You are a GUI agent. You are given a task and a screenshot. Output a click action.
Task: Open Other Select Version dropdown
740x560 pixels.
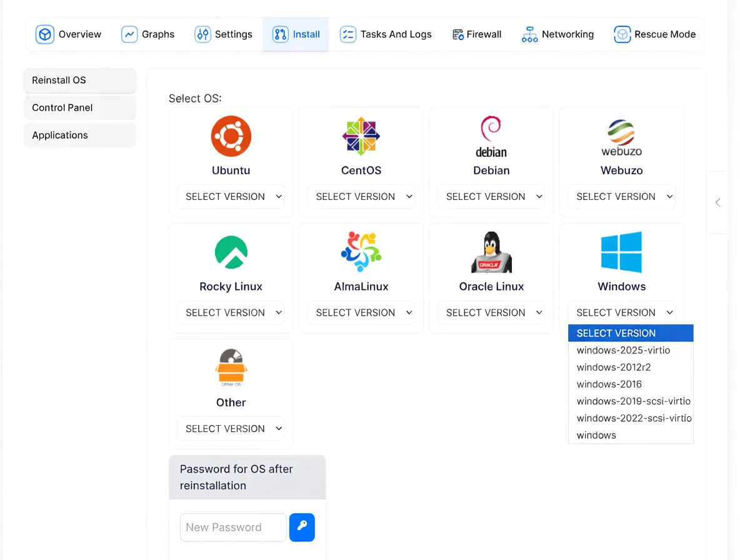point(231,428)
